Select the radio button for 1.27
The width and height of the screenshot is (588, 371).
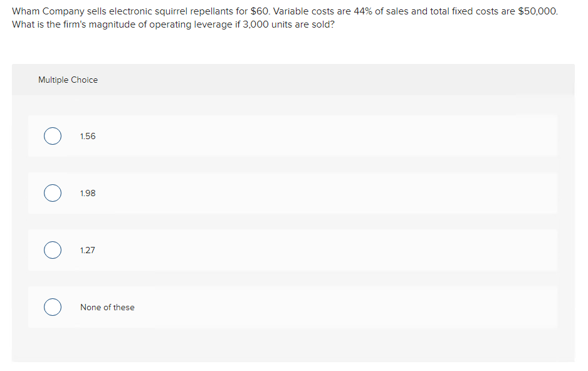(53, 250)
